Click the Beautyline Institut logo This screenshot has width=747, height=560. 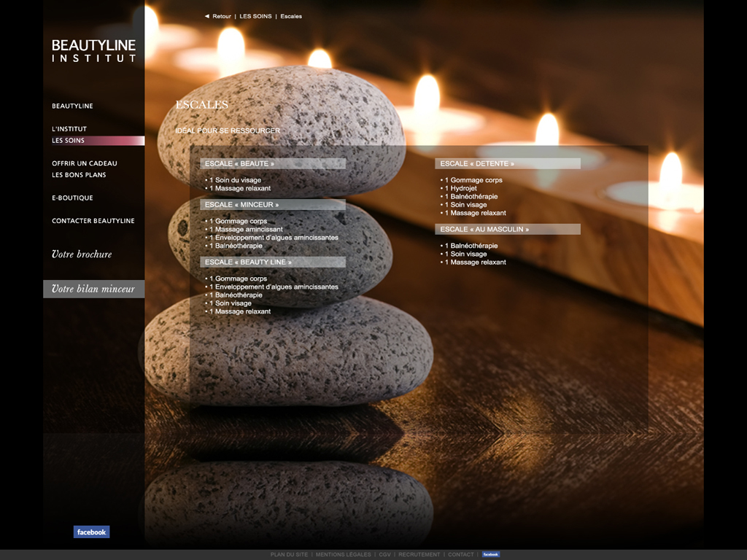pos(93,50)
